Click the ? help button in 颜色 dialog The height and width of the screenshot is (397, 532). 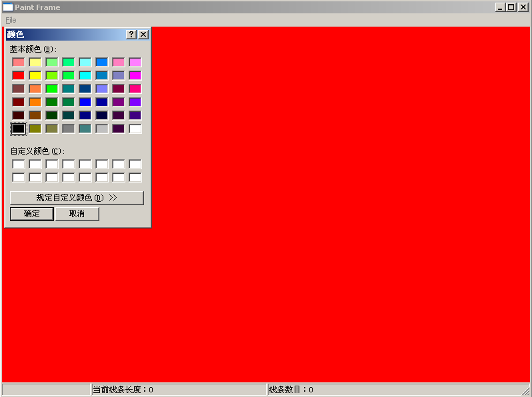click(131, 34)
